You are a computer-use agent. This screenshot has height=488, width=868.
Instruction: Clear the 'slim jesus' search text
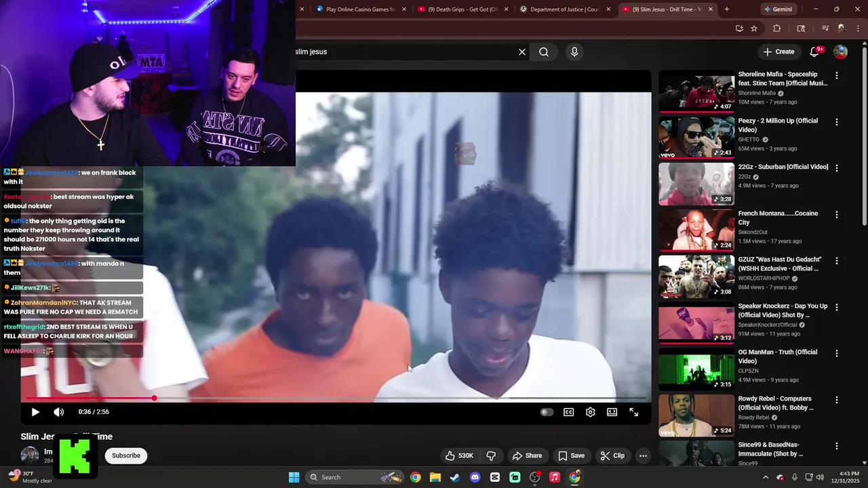point(522,52)
